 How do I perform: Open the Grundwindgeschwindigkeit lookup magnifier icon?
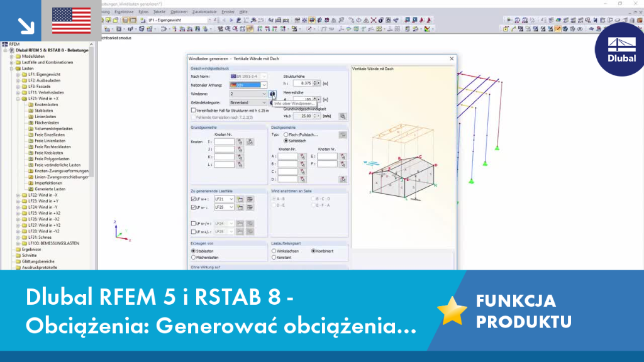[x=343, y=116]
